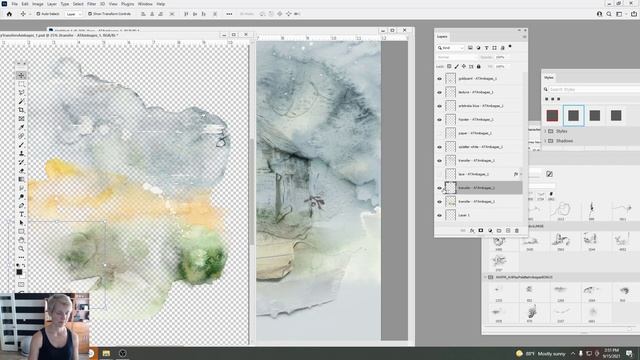Select the Rectangular Marquee tool

pos(21,84)
